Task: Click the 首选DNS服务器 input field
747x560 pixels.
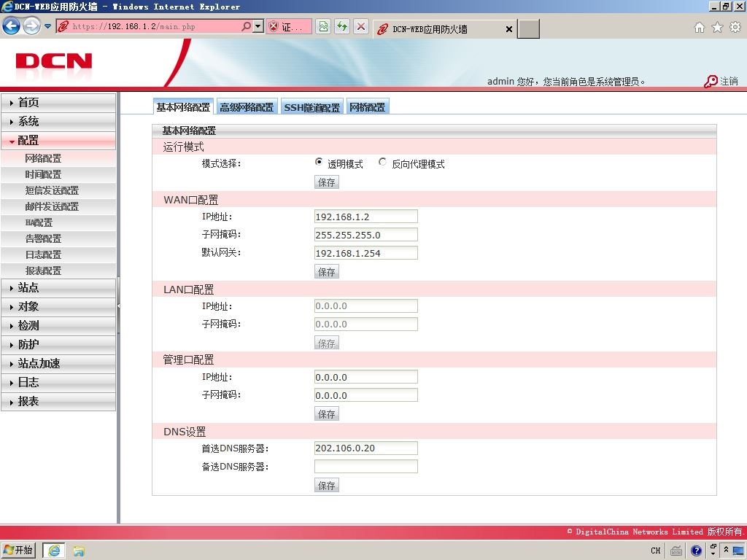Action: click(366, 448)
